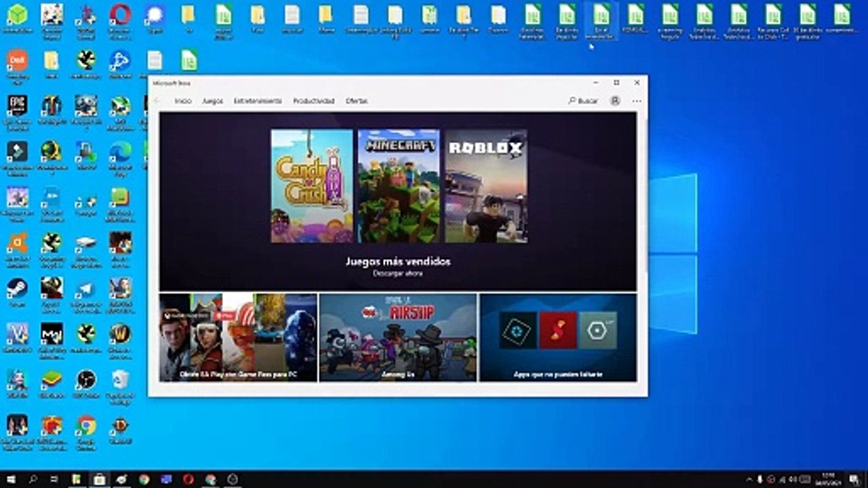Open Opera from the taskbar
This screenshot has width=868, height=488.
point(188,480)
